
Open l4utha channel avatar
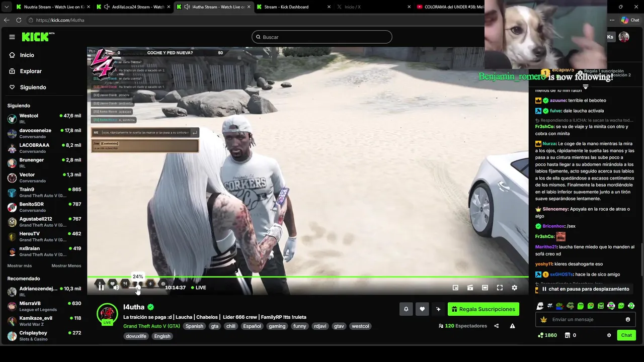pyautogui.click(x=107, y=314)
